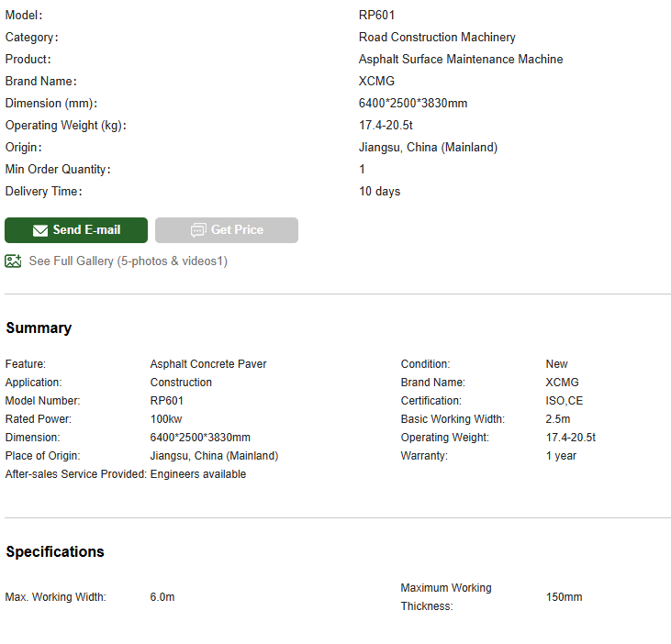Click the New condition value
This screenshot has height=644, width=671.
click(557, 364)
